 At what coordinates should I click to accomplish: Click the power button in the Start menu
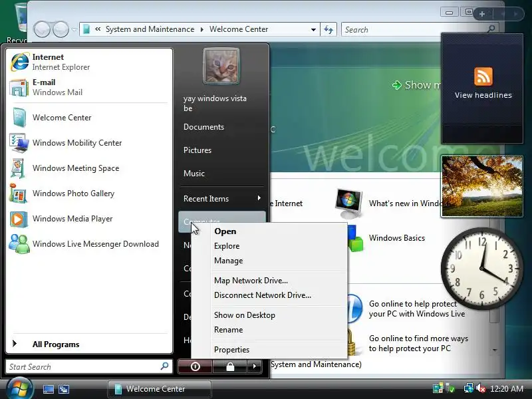pyautogui.click(x=195, y=366)
